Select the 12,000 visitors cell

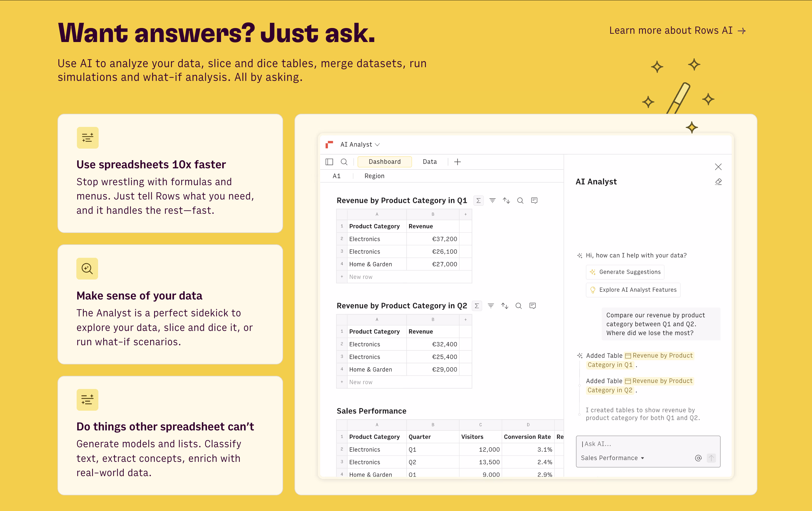point(481,449)
